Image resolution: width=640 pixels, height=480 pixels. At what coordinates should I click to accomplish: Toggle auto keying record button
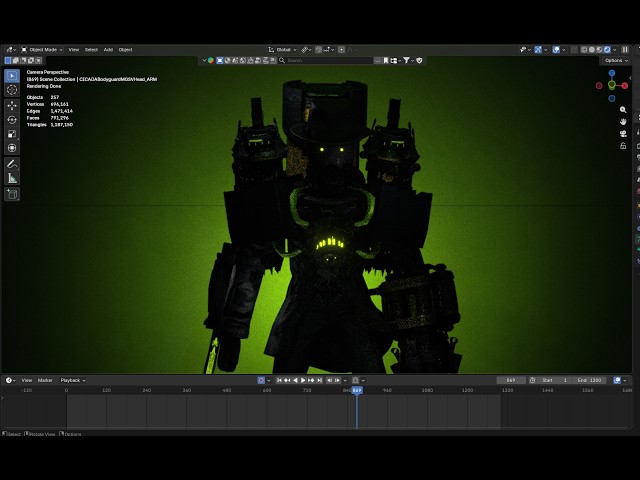click(x=261, y=380)
